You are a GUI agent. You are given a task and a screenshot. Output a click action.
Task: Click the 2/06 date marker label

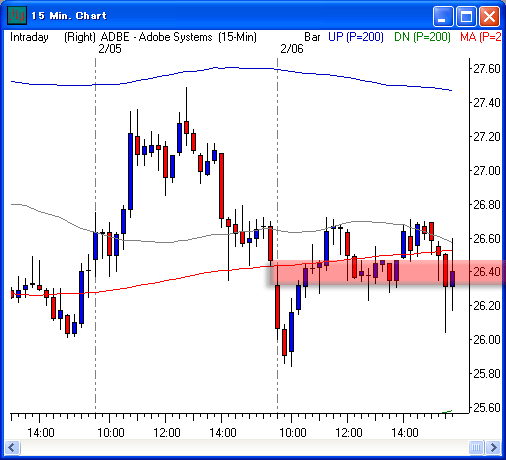click(292, 49)
